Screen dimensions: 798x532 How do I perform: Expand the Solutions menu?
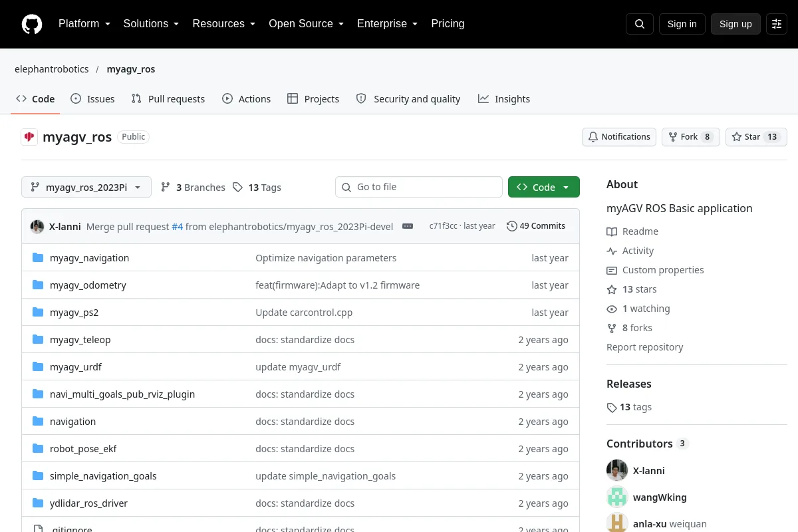coord(151,24)
